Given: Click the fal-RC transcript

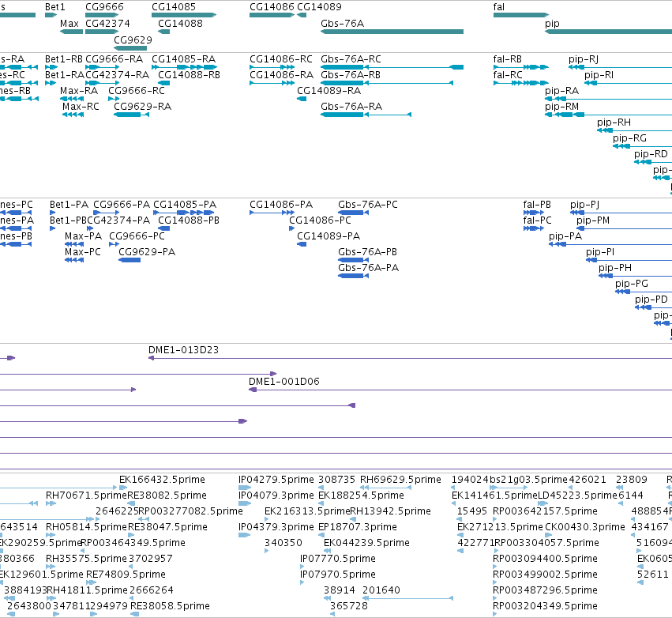Looking at the screenshot, I should (520, 83).
